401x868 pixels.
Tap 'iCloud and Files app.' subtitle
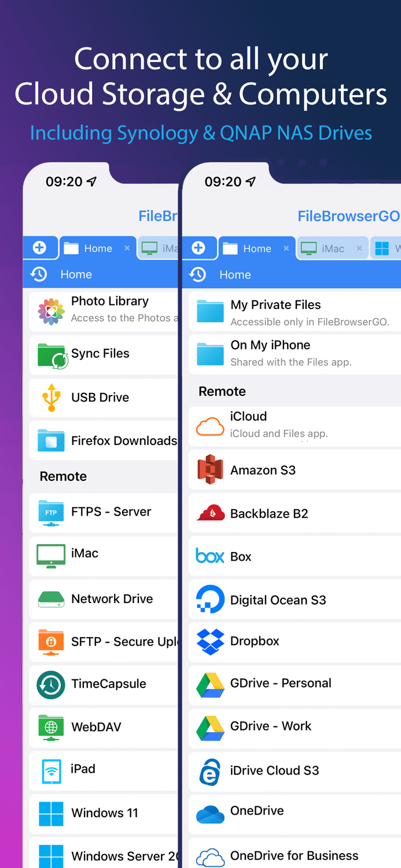pos(279,433)
